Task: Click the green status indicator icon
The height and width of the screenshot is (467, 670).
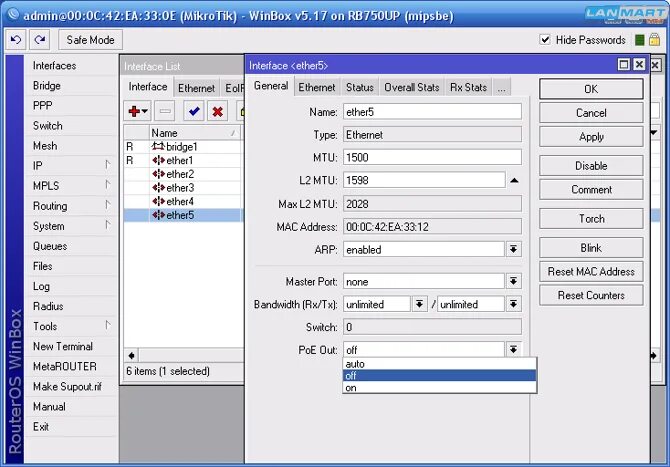Action: tap(640, 40)
